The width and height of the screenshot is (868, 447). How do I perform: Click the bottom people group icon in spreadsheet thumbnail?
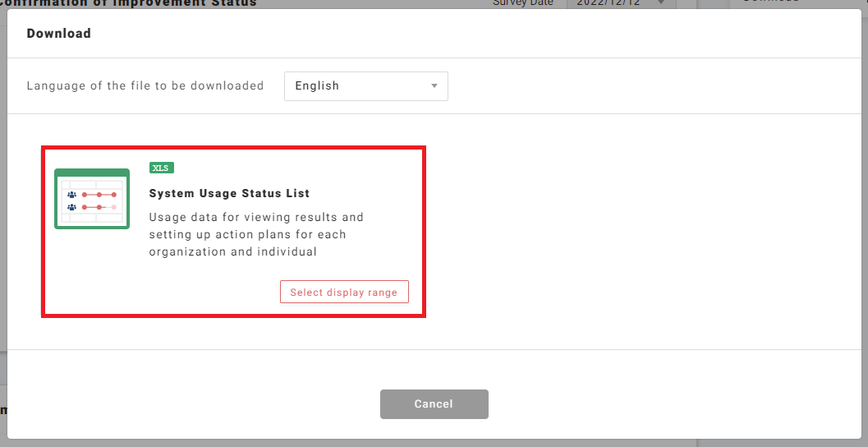(71, 207)
